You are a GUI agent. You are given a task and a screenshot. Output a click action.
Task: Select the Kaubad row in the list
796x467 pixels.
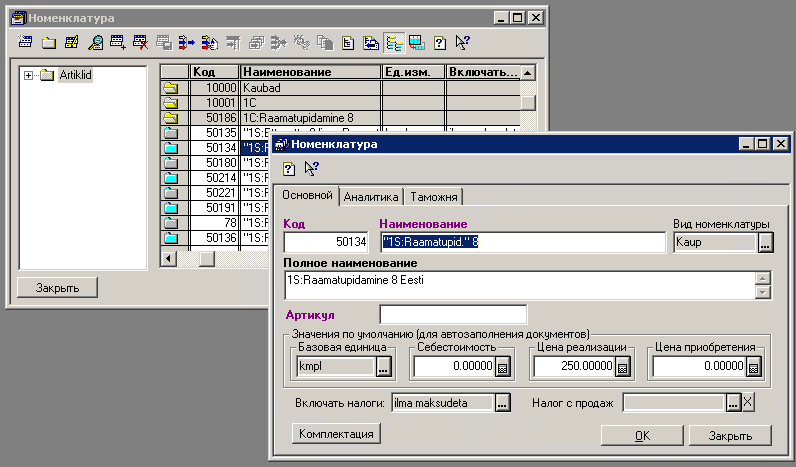coord(340,88)
